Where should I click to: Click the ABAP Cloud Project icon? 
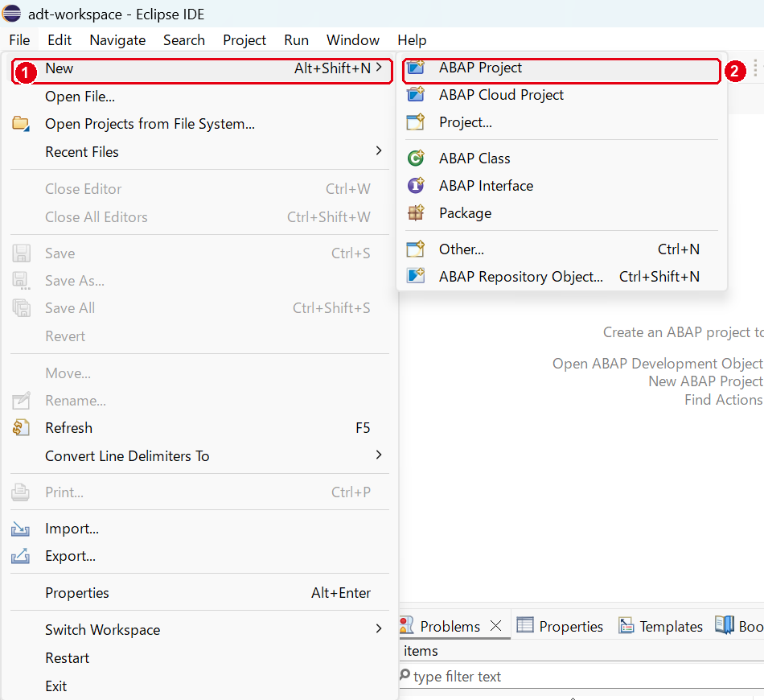coord(416,94)
